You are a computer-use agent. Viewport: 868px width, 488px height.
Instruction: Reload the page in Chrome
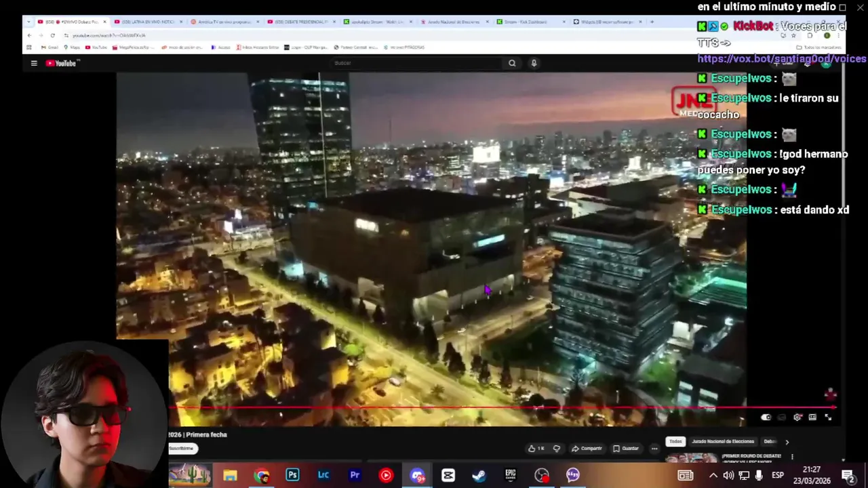52,35
